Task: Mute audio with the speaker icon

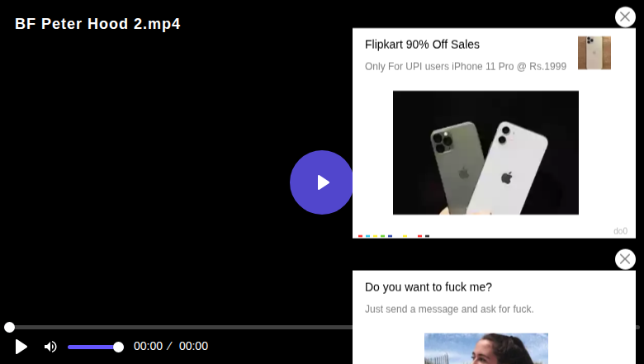Action: click(50, 347)
